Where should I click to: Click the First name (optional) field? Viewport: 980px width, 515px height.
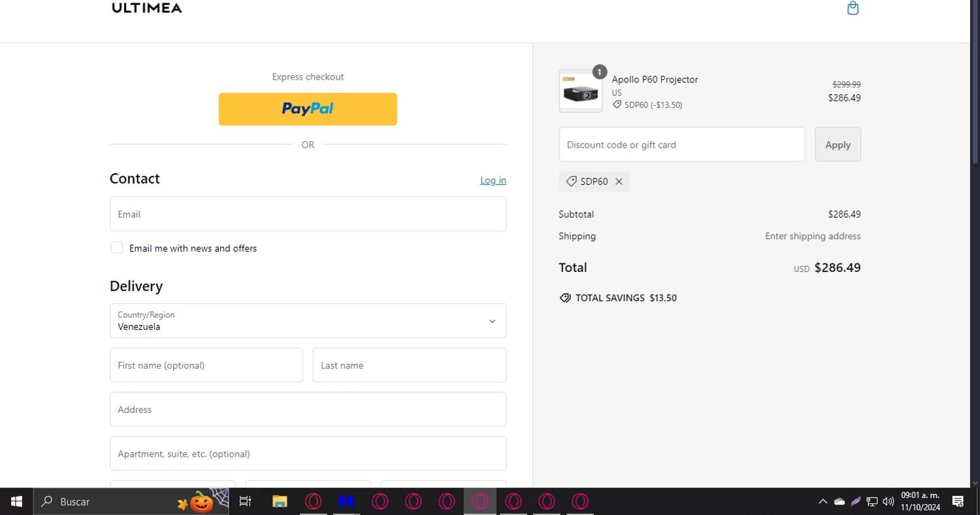click(206, 365)
